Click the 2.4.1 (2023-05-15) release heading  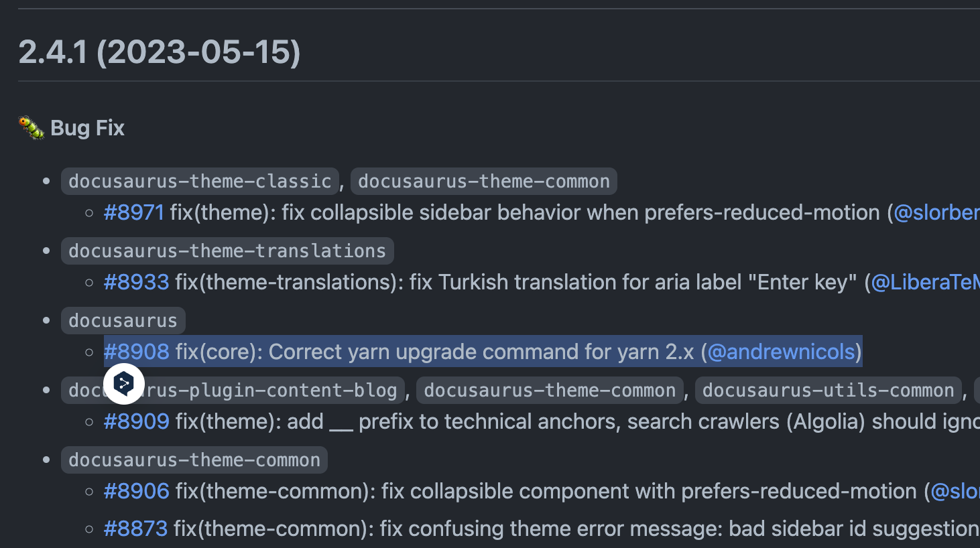tap(160, 52)
